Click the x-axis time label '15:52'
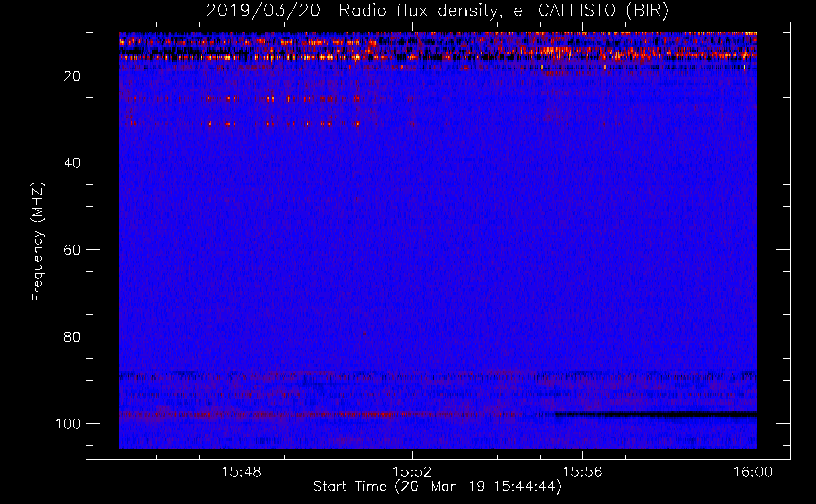This screenshot has height=504, width=816. click(x=412, y=472)
